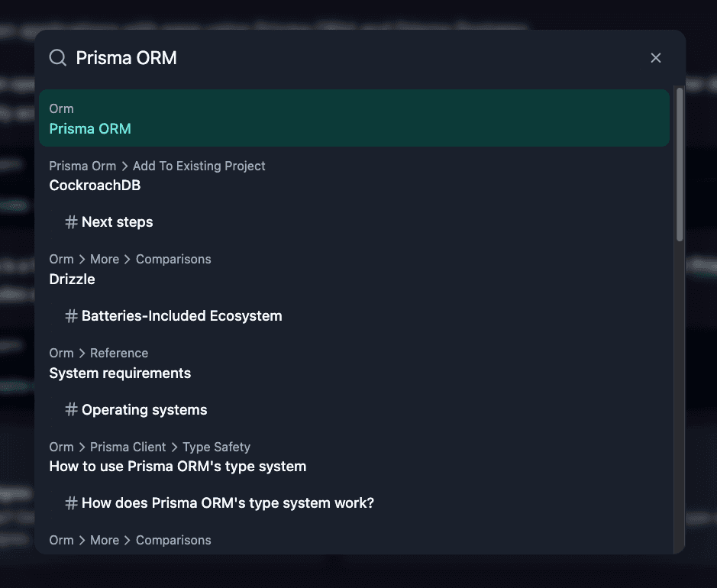This screenshot has height=588, width=717.
Task: Jump to the Operating systems section
Action: tap(145, 409)
